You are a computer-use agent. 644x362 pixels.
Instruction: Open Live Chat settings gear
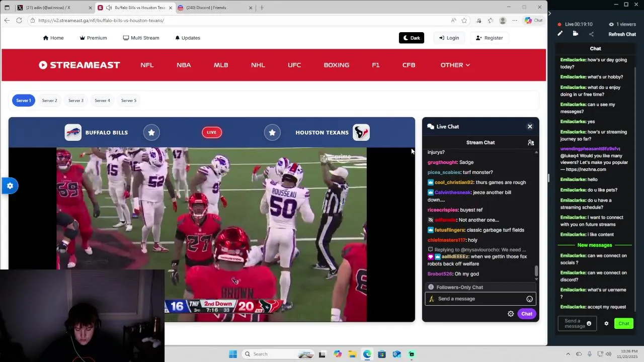point(511,314)
